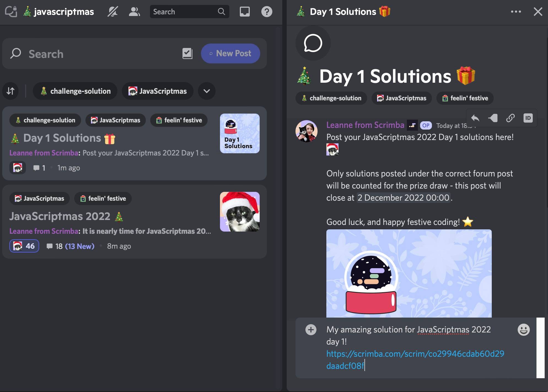
Task: Open the Day 1 Solutions post card title
Action: (62, 138)
